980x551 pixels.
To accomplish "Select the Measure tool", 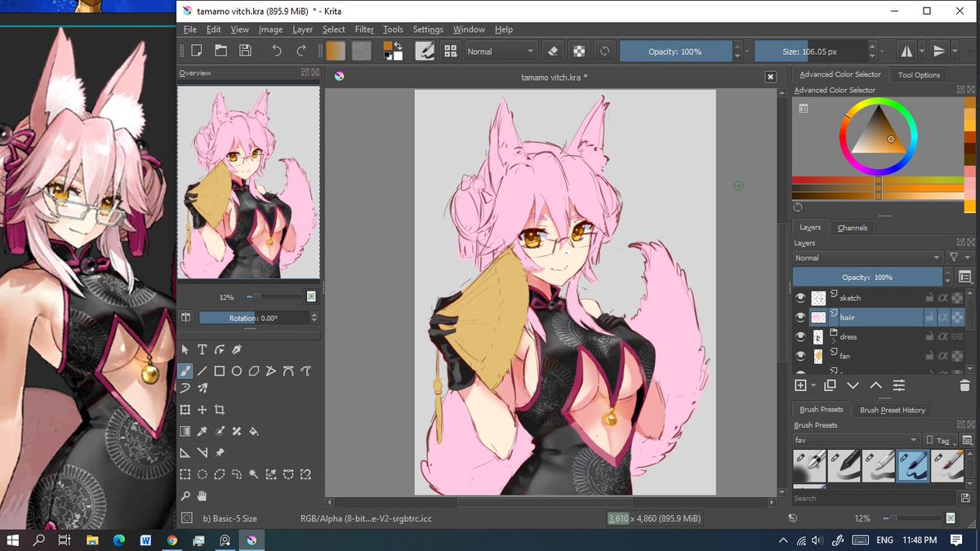I will click(203, 452).
